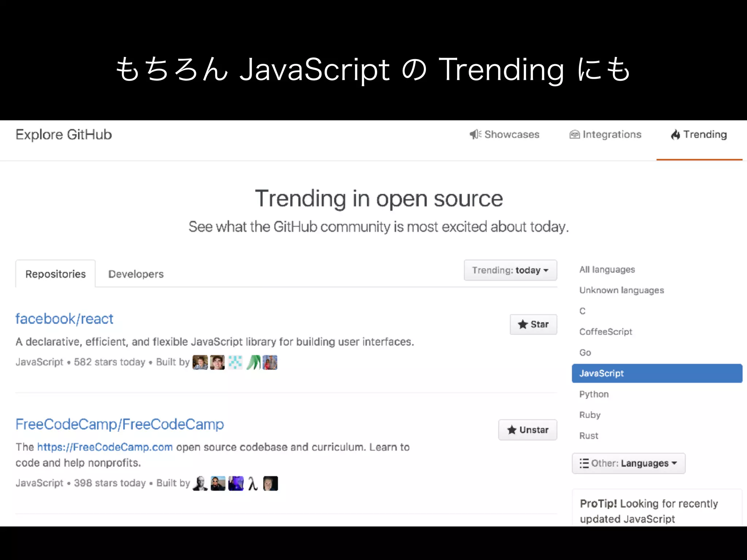This screenshot has width=747, height=560.
Task: Filter trending by Python
Action: (594, 394)
